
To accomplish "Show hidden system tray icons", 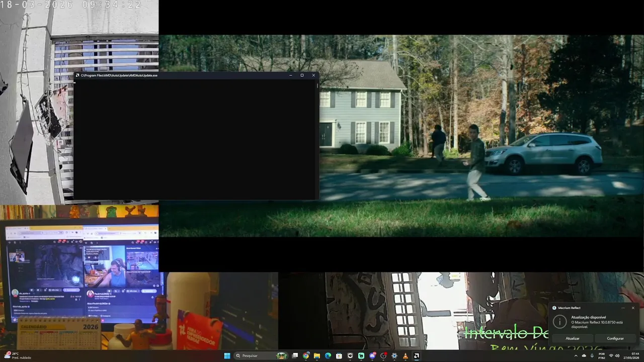I will pos(576,355).
